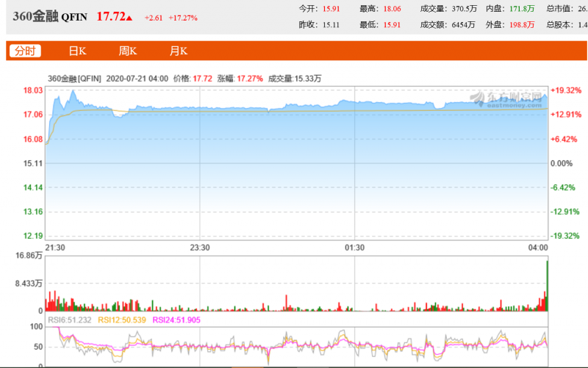Click the intraday price peak near open

[73, 91]
